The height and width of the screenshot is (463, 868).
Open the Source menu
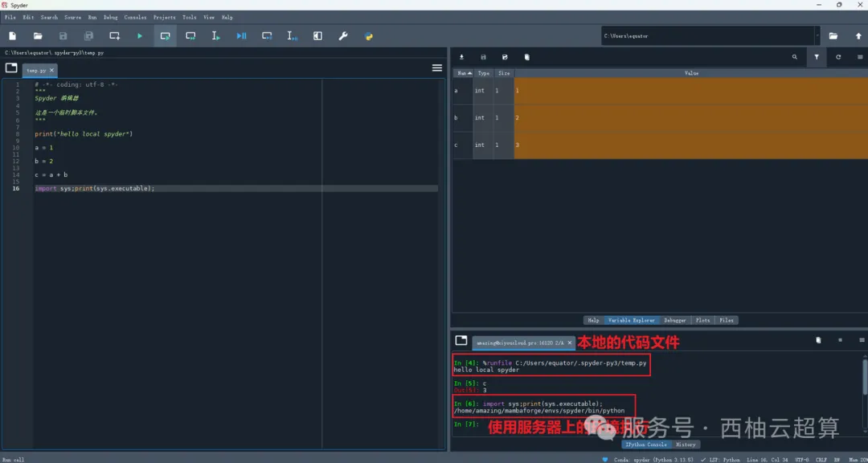(x=72, y=18)
